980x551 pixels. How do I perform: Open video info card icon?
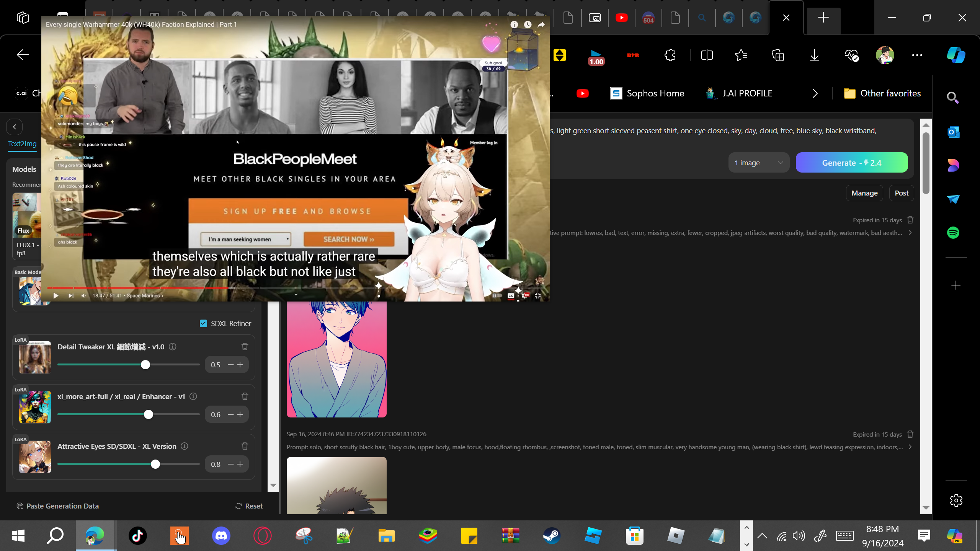514,24
